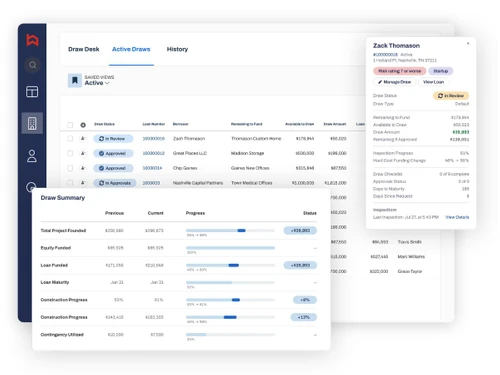Open search from the sidebar magnifier icon
500x375 pixels.
coord(32,65)
